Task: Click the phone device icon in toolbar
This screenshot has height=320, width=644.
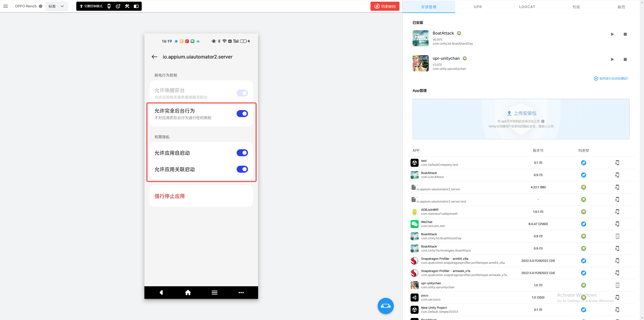Action: (109, 6)
